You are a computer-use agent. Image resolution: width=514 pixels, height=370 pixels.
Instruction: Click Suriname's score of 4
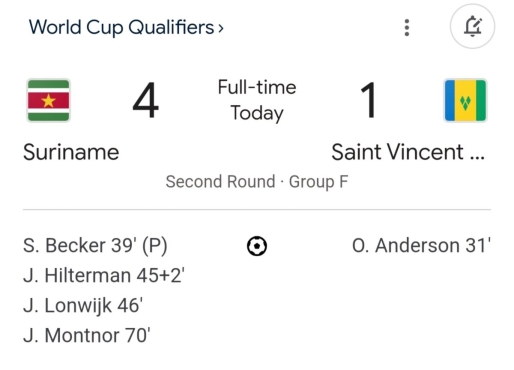point(146,100)
